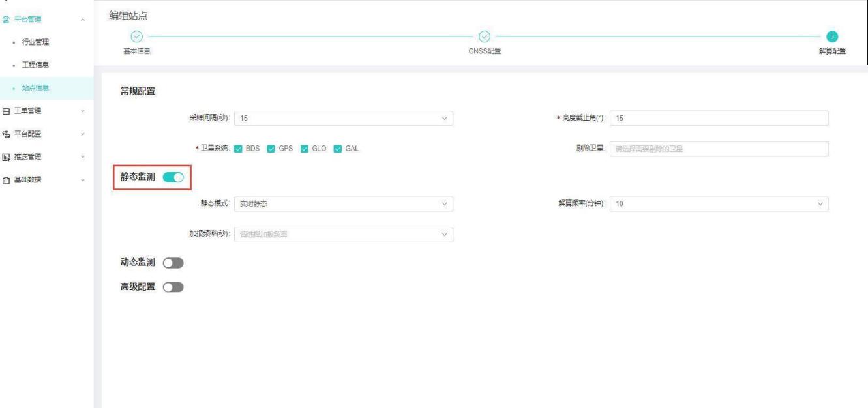Click the 高度截止角 input field
The width and height of the screenshot is (868, 408).
[719, 118]
